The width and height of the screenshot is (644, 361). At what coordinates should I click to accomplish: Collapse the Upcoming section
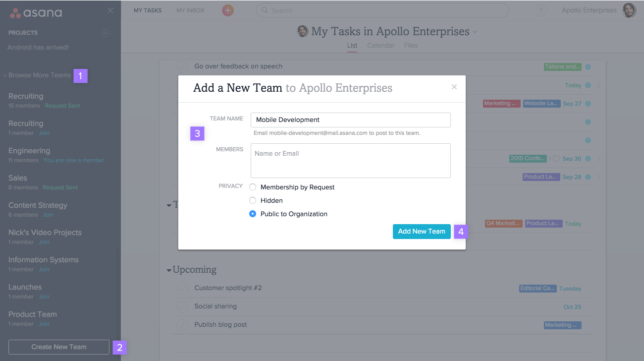click(x=169, y=269)
